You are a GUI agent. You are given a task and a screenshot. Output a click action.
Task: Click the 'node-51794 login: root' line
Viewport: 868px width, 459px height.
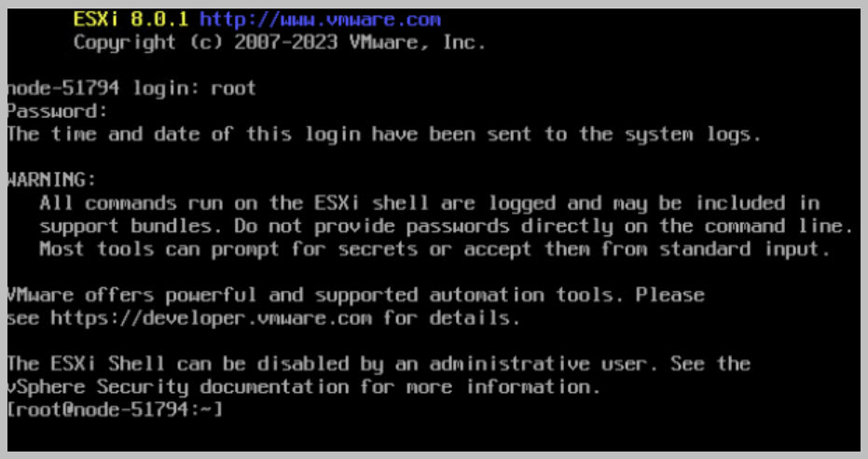(x=131, y=89)
